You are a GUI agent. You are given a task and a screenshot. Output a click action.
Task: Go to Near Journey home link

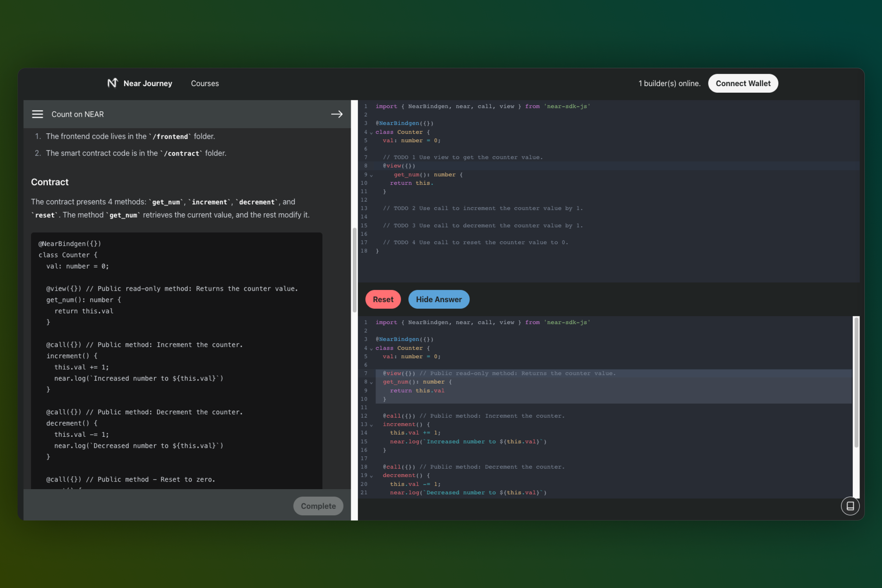(148, 83)
